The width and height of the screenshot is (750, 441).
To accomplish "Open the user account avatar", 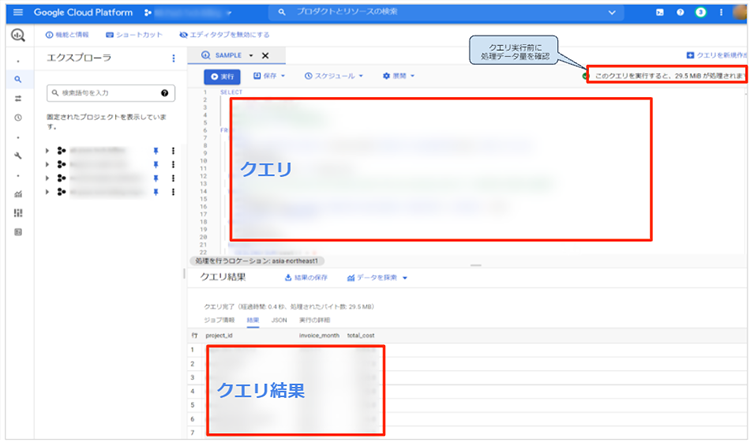I will pyautogui.click(x=740, y=12).
